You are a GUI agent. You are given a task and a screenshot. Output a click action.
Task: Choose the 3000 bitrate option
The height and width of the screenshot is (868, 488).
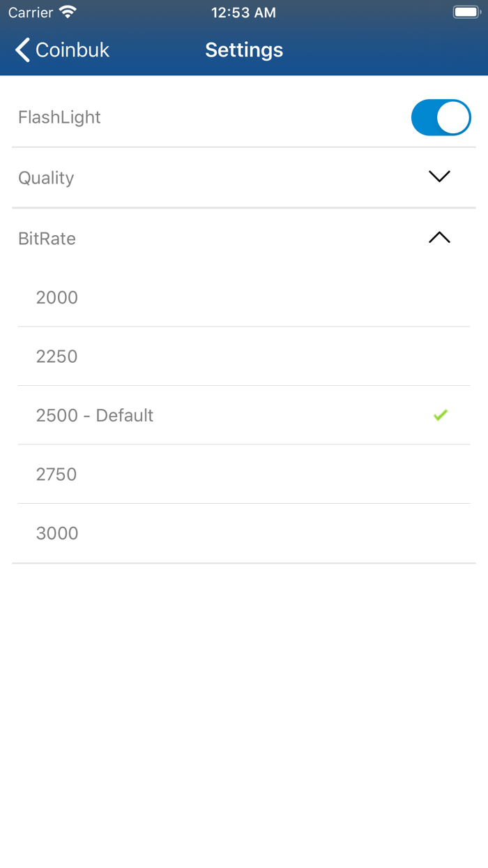tap(57, 532)
